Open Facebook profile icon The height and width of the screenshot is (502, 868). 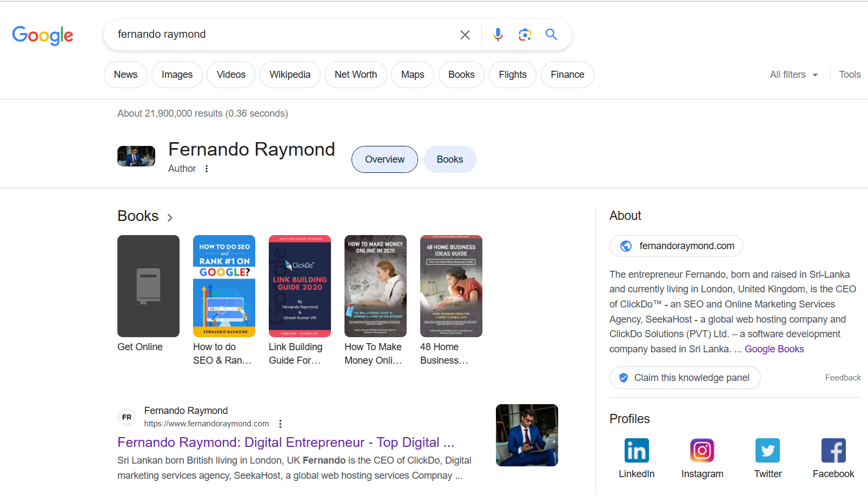coord(833,450)
